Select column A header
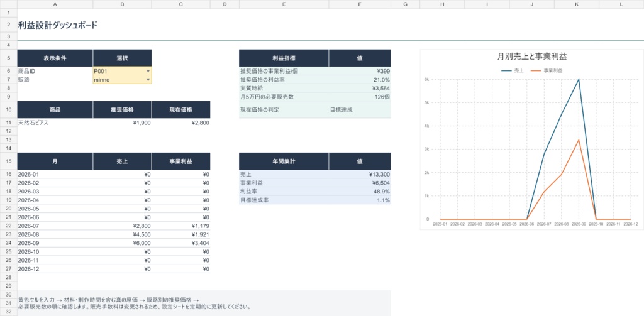The width and height of the screenshot is (644, 316). pos(55,4)
